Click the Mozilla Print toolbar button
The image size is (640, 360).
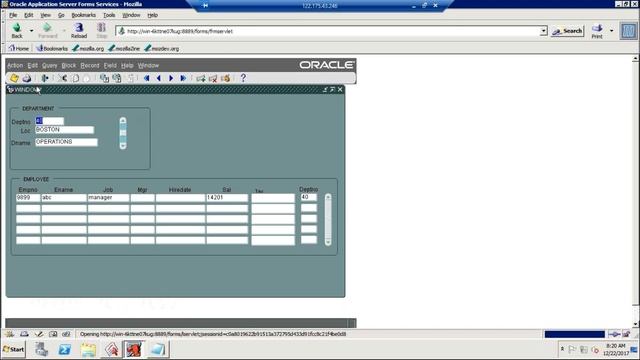click(x=597, y=31)
